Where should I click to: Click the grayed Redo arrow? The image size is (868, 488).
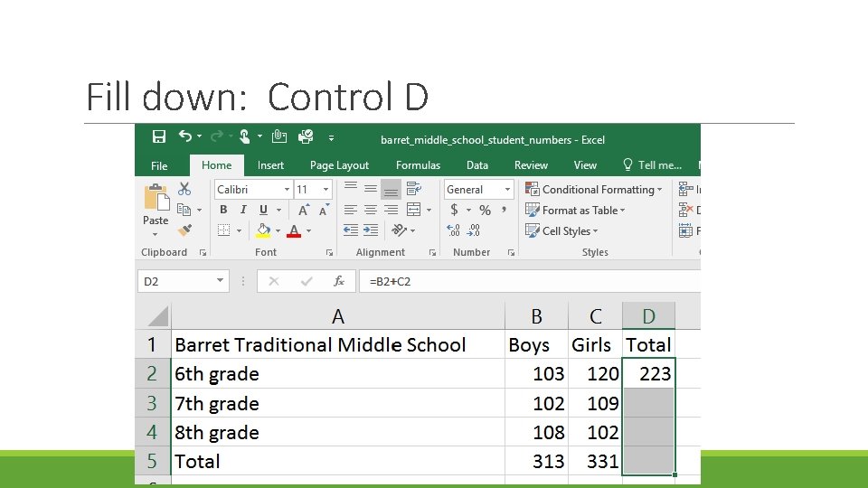pyautogui.click(x=217, y=136)
